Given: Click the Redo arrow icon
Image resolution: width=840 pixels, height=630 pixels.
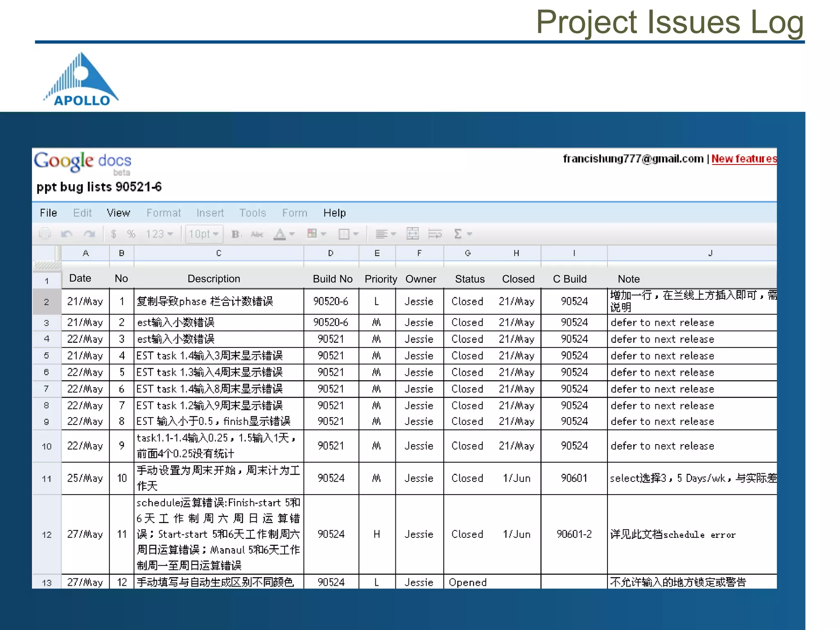Looking at the screenshot, I should click(89, 234).
